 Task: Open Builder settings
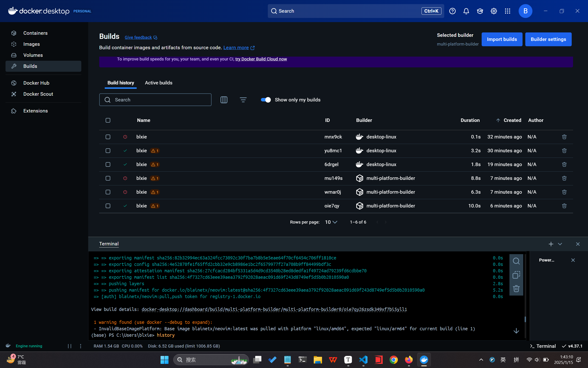tap(548, 39)
